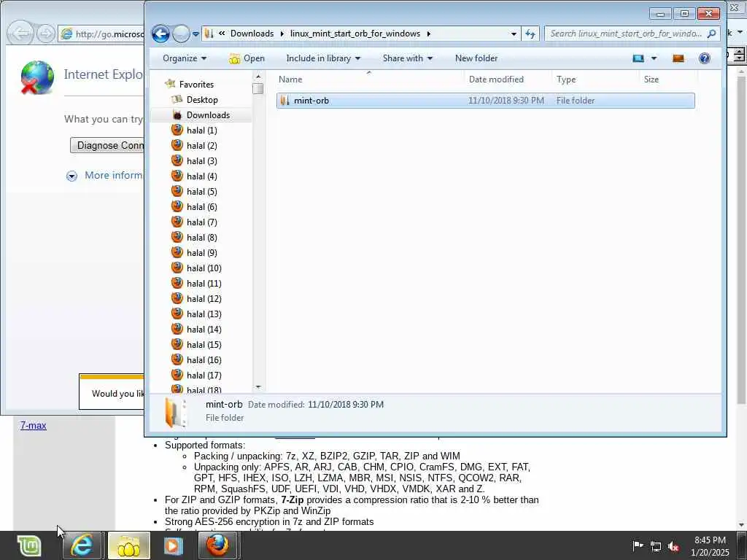Open the Linux Mint start orb
The image size is (747, 560).
click(29, 545)
